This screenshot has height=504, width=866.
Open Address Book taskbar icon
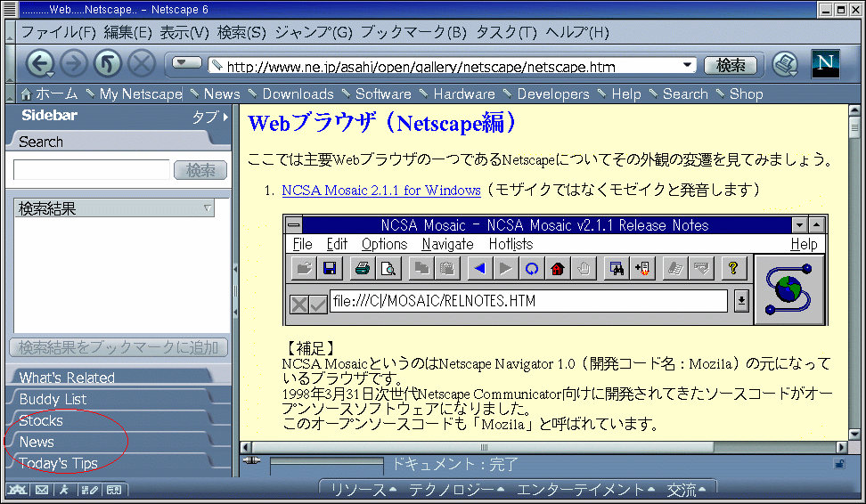click(x=114, y=490)
